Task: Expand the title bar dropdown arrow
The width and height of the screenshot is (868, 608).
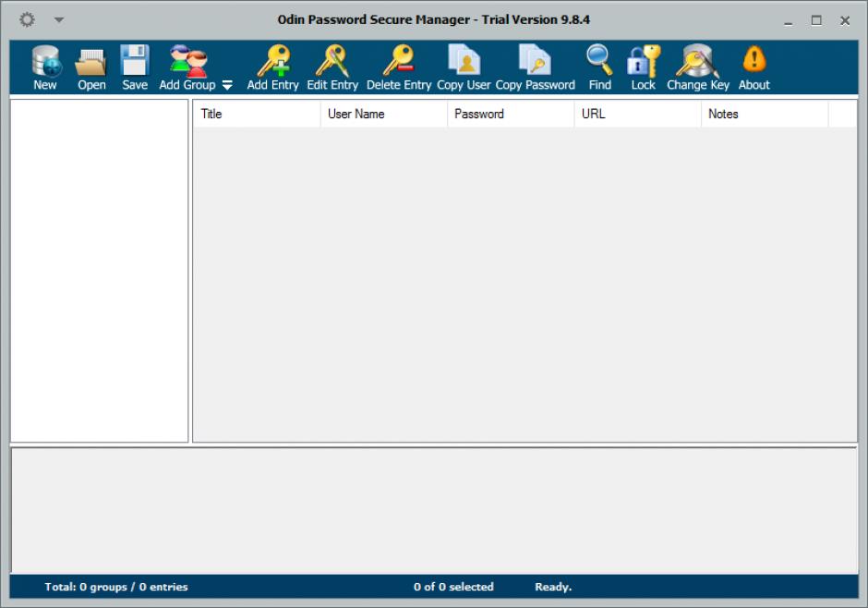Action: pos(59,20)
